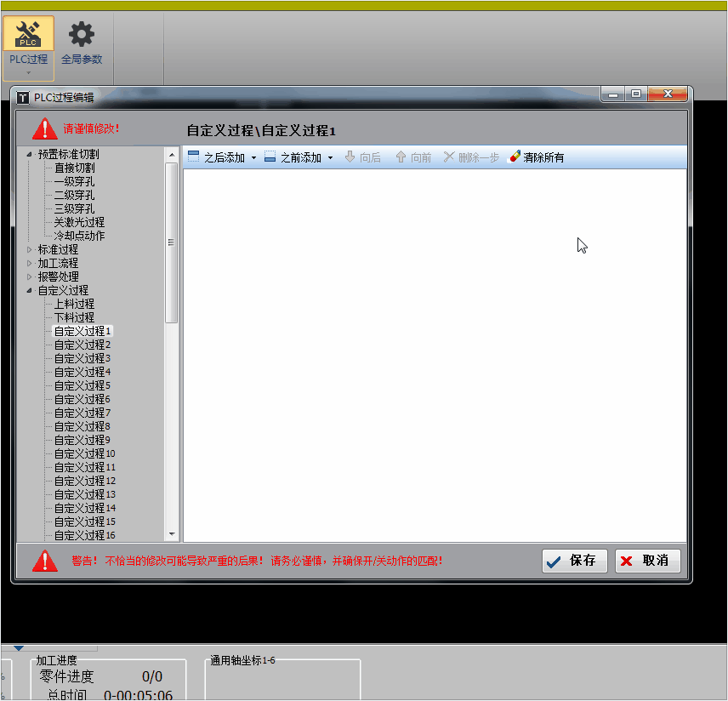Click 删除一步 delete step icon

coord(449,157)
